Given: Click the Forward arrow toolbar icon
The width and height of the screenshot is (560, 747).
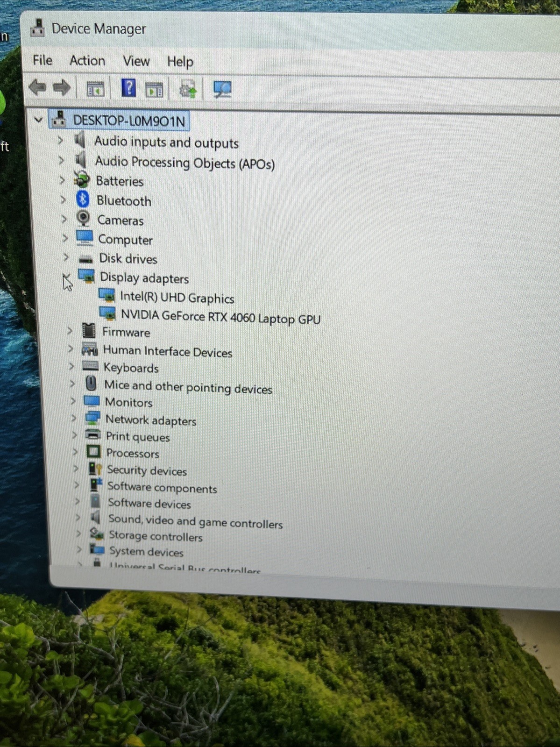Looking at the screenshot, I should tap(61, 88).
